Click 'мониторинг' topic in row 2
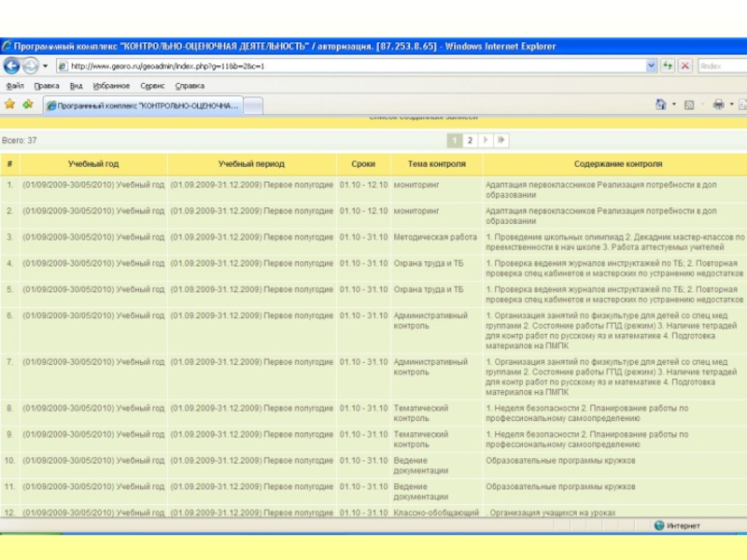This screenshot has width=747, height=560. coord(416,211)
